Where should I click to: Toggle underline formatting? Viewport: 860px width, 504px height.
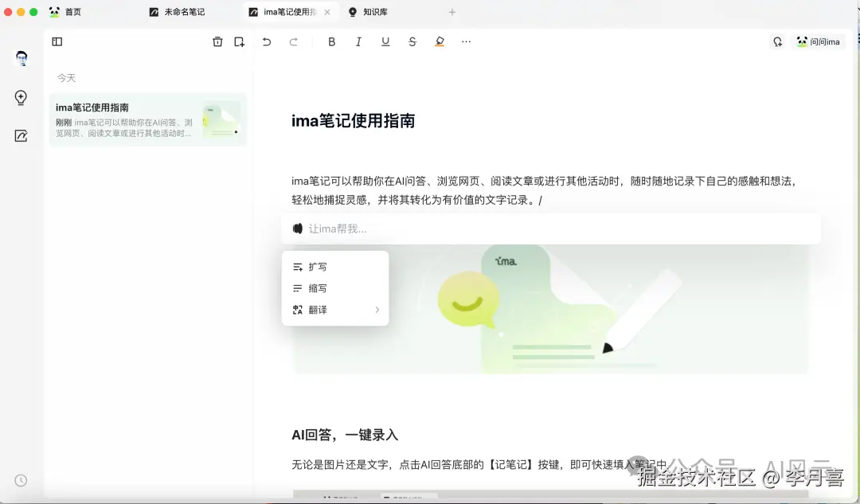(x=385, y=41)
